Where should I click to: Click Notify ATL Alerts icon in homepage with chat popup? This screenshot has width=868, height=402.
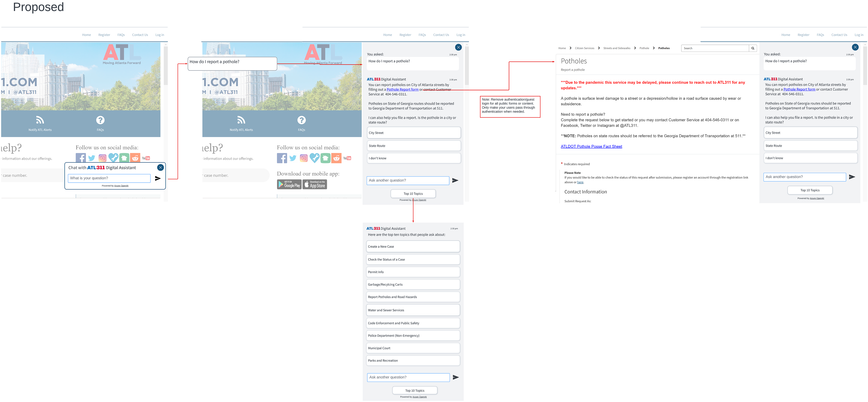point(40,120)
